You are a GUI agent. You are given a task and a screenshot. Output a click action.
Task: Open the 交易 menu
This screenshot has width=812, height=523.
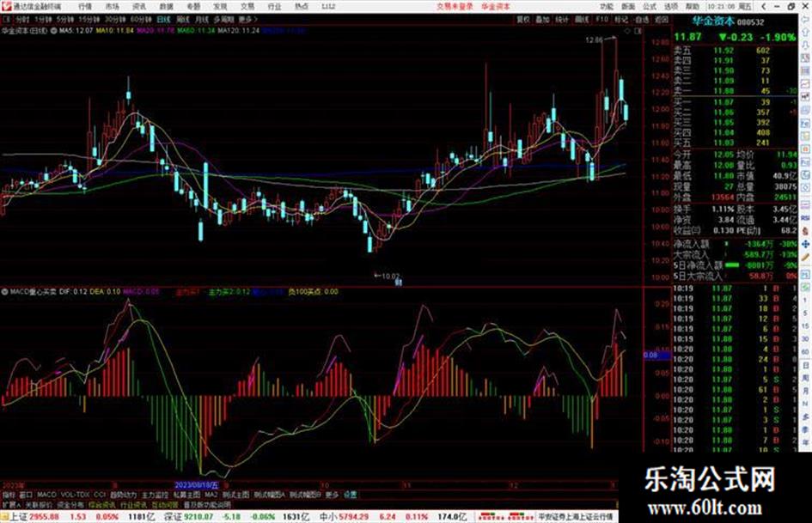pyautogui.click(x=247, y=7)
